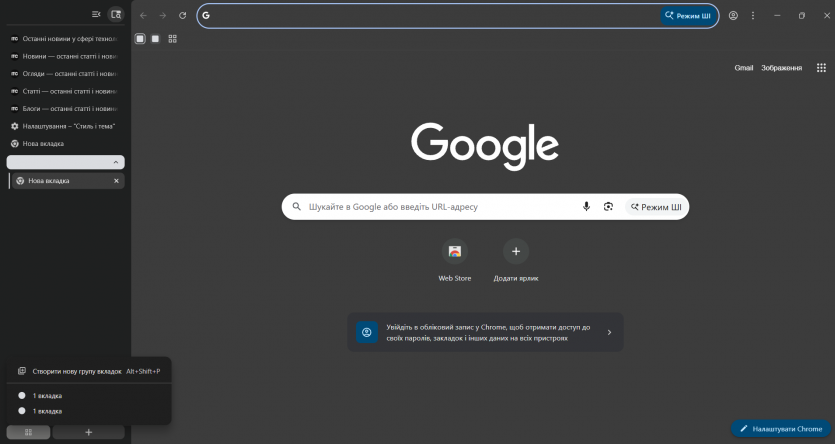Open the Google apps grid
835x444 pixels.
point(821,68)
